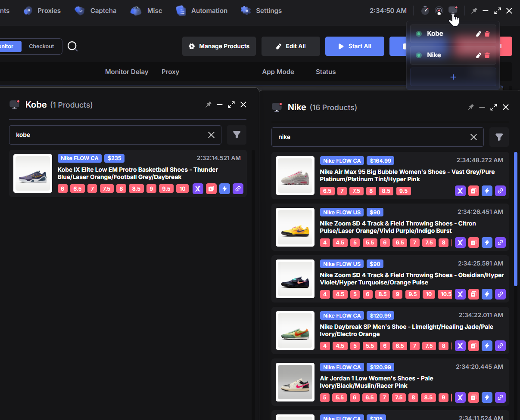Image resolution: width=520 pixels, height=420 pixels.
Task: Delete the Nike monitor entry
Action: pos(487,55)
